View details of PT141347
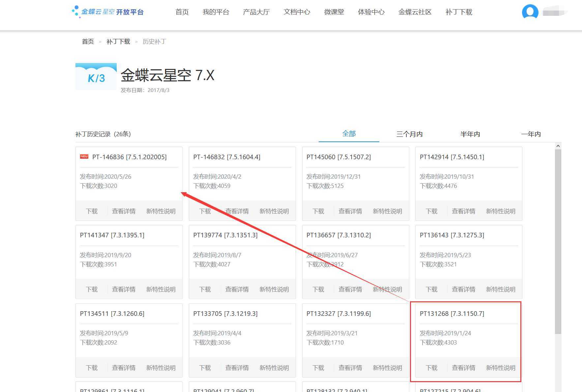The image size is (582, 392). pyautogui.click(x=124, y=289)
